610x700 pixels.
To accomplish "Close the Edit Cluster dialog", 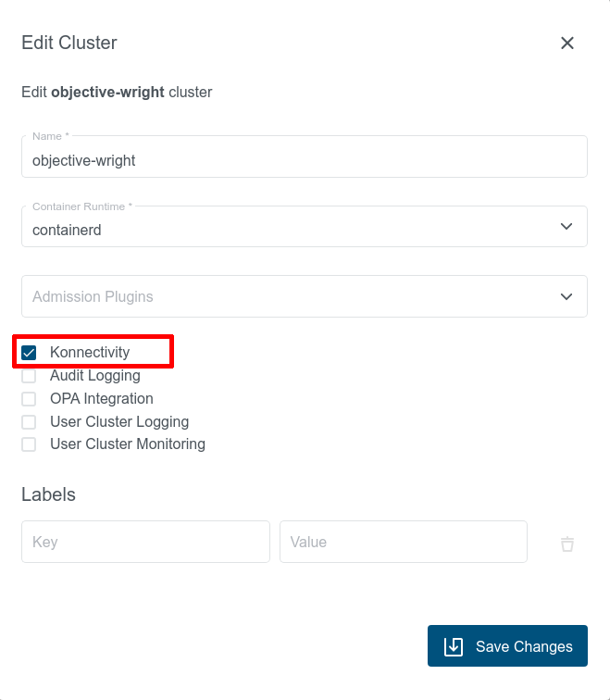I will [567, 43].
